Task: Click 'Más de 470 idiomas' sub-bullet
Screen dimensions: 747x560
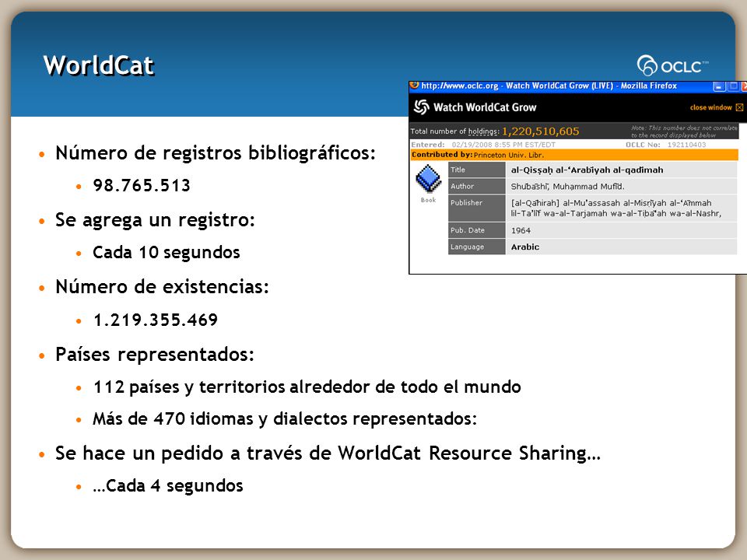Action: 285,419
